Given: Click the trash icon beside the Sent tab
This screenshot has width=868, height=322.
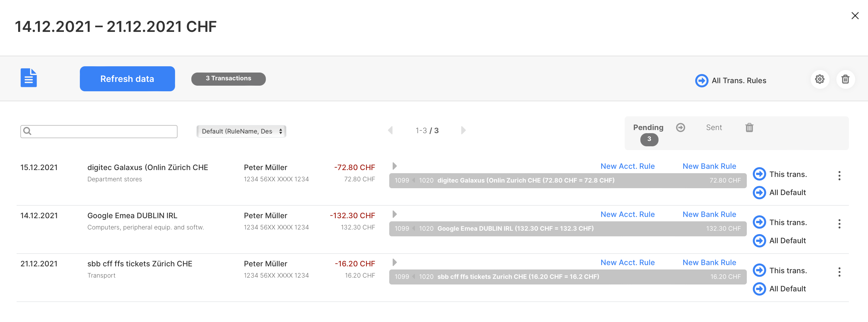Looking at the screenshot, I should pos(749,128).
